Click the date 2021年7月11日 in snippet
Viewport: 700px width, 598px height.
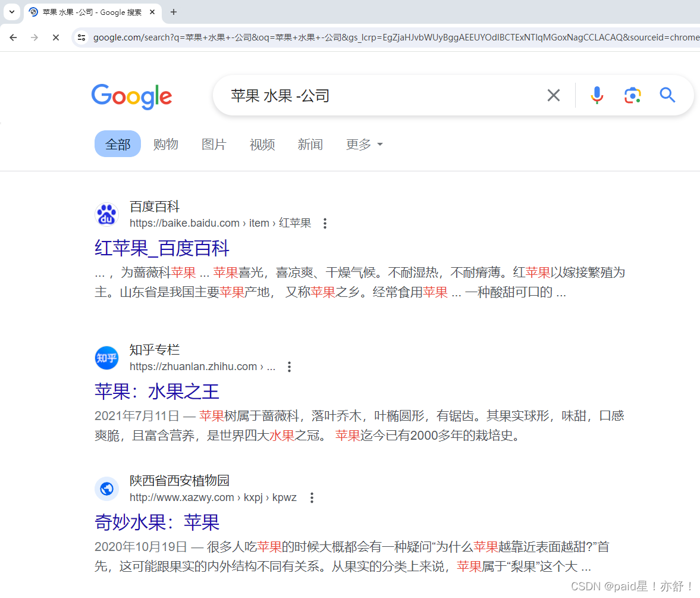tap(137, 416)
